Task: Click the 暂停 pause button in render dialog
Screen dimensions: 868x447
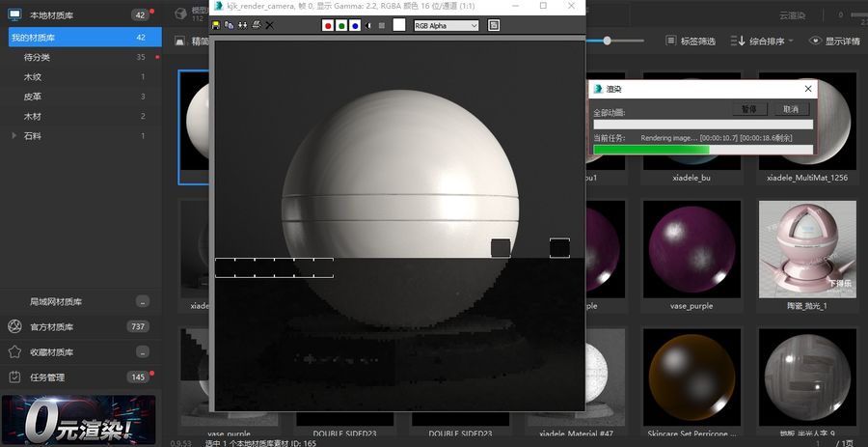Action: (x=749, y=109)
